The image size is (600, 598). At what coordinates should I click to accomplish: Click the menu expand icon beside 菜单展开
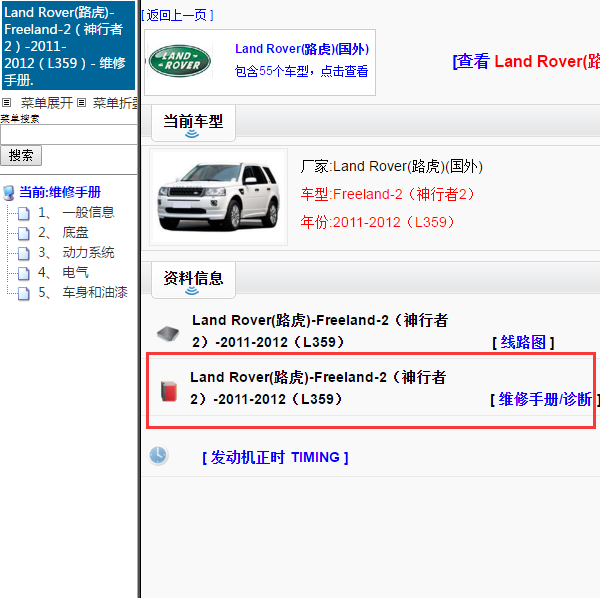(7, 103)
